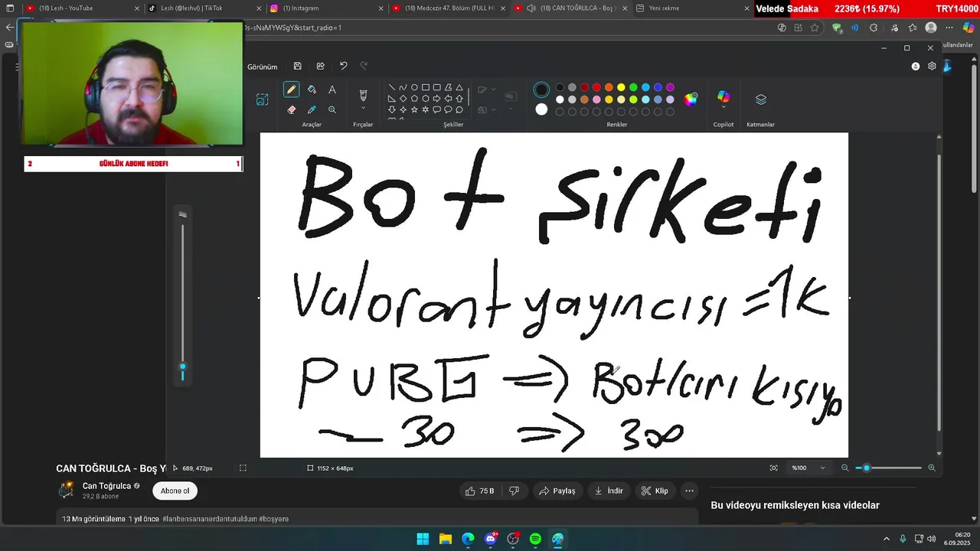980x551 pixels.
Task: Show hidden system tray icons chevron
Action: [887, 539]
